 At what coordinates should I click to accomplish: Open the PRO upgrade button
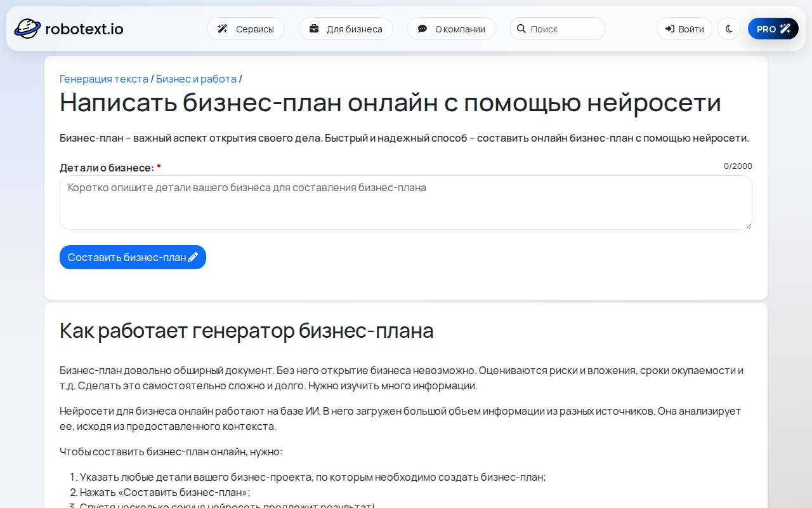(773, 29)
